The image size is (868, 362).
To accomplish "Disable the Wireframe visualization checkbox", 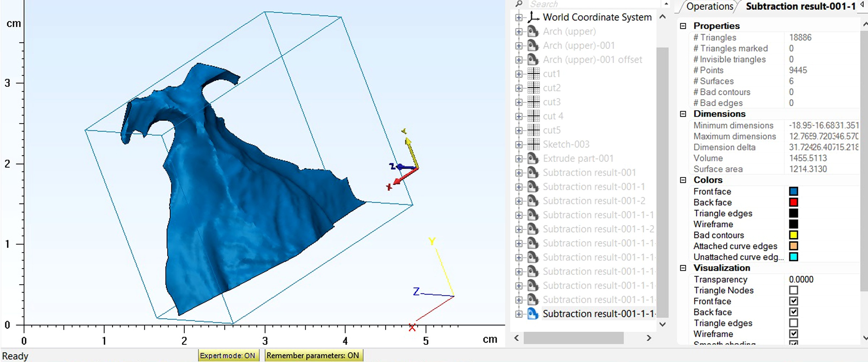I will (793, 333).
